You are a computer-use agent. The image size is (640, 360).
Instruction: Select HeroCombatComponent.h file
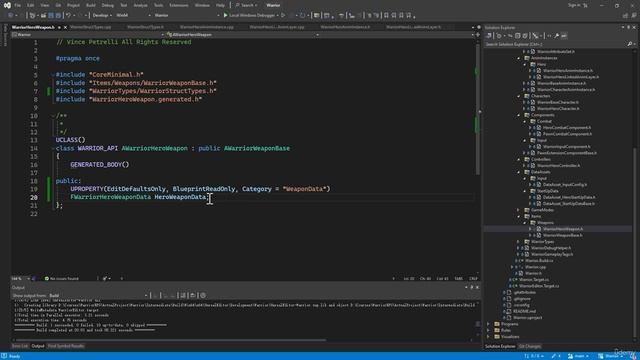point(567,128)
